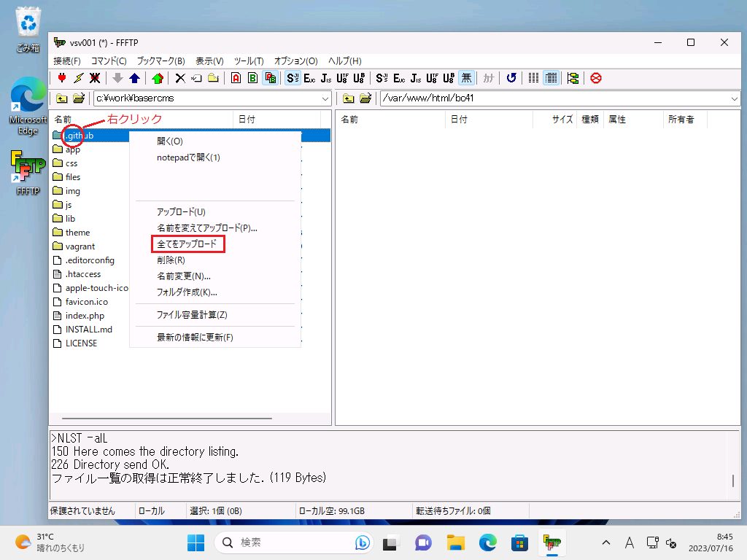This screenshot has width=747, height=560.
Task: Open File Explorer from the taskbar
Action: point(456,542)
